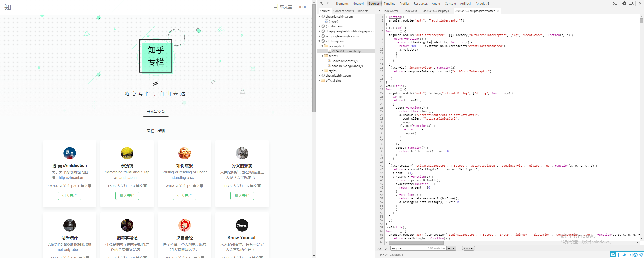Open the emoji panel from the IME toolbar
This screenshot has width=644, height=258.
[636, 255]
